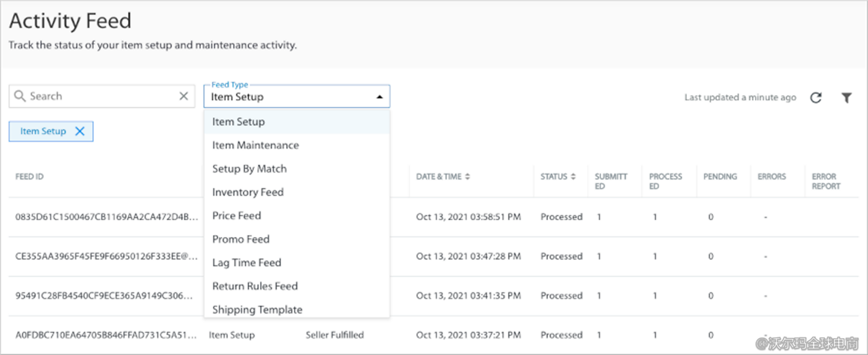Collapse the Feed Type dropdown arrow
868x355 pixels.
[x=379, y=97]
